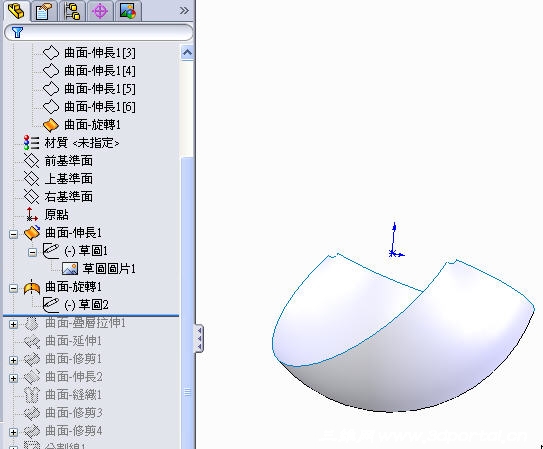
Task: Click the 前基準面 plane icon
Action: coord(32,161)
